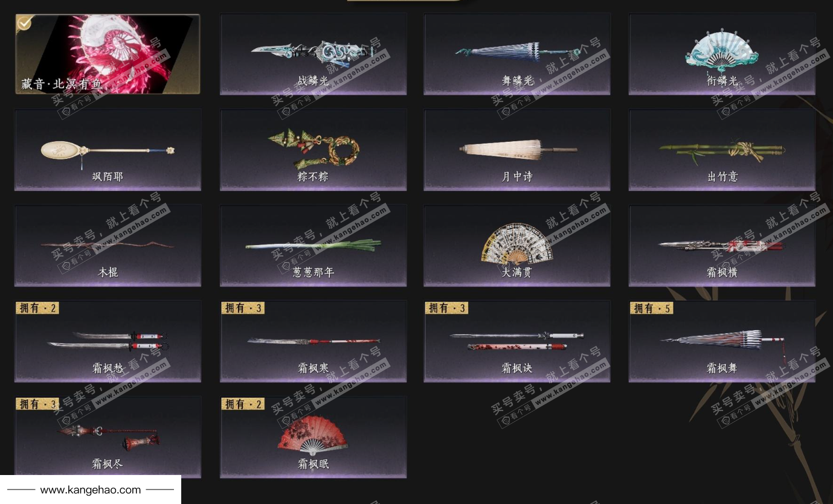
Task: Open the www.kangehao.com link
Action: [x=91, y=490]
